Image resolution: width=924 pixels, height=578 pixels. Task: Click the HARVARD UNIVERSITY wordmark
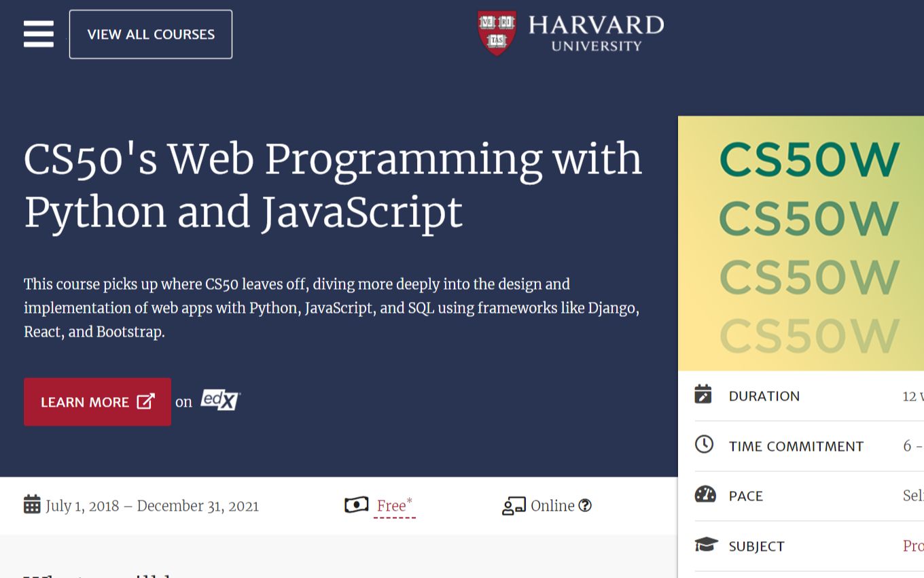(596, 33)
